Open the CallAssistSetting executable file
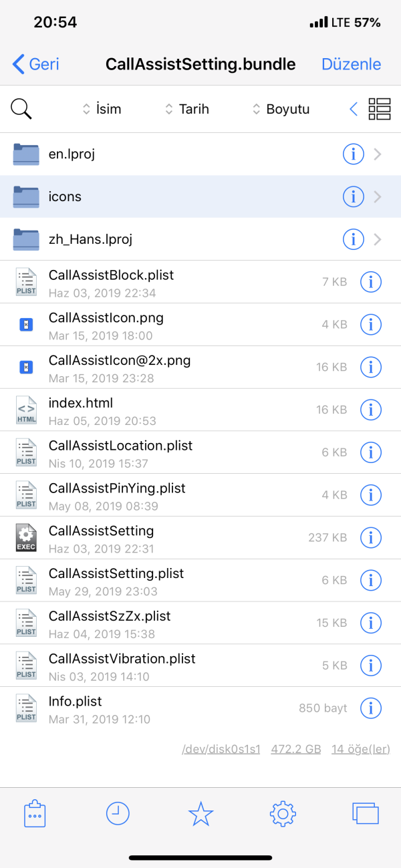Viewport: 401px width, 868px height. click(x=167, y=537)
